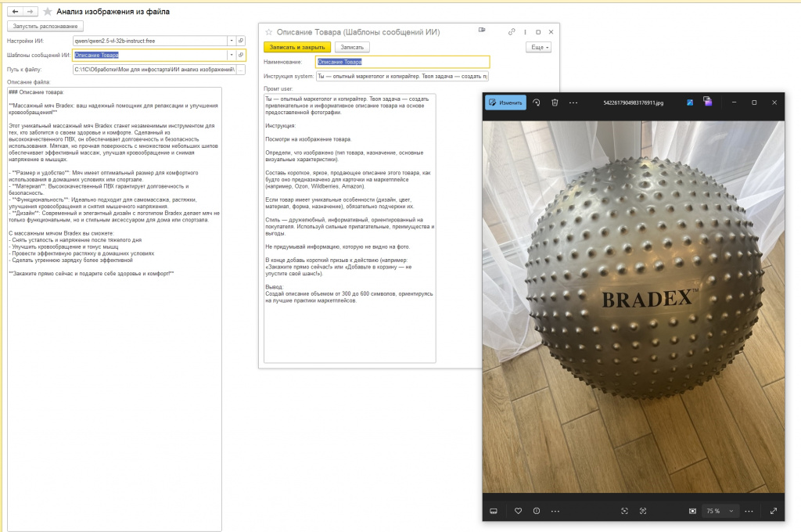Expand the 'Шаблоны сообщений ИИ' dropdown arrow
The height and width of the screenshot is (532, 801).
click(x=232, y=56)
